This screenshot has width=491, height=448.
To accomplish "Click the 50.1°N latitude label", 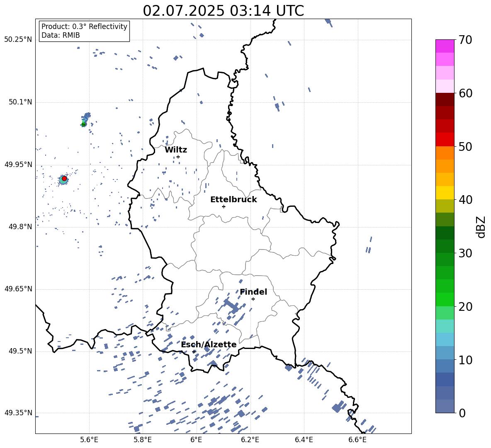I will pos(20,102).
